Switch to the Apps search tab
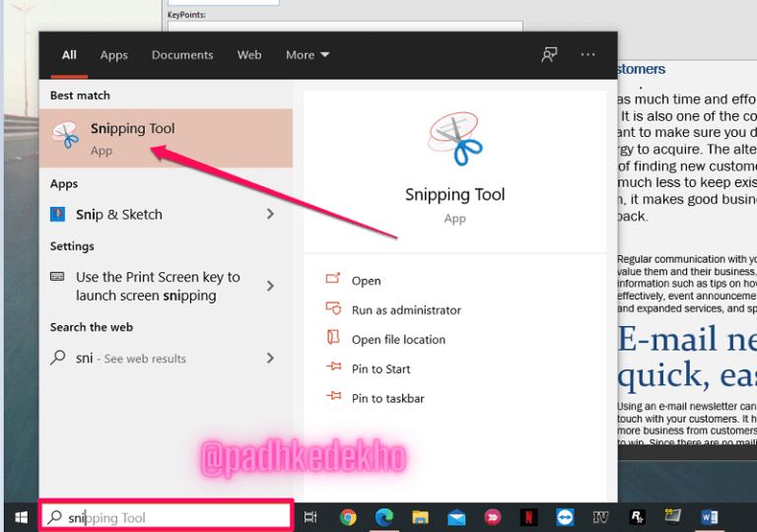This screenshot has width=757, height=532. click(114, 55)
